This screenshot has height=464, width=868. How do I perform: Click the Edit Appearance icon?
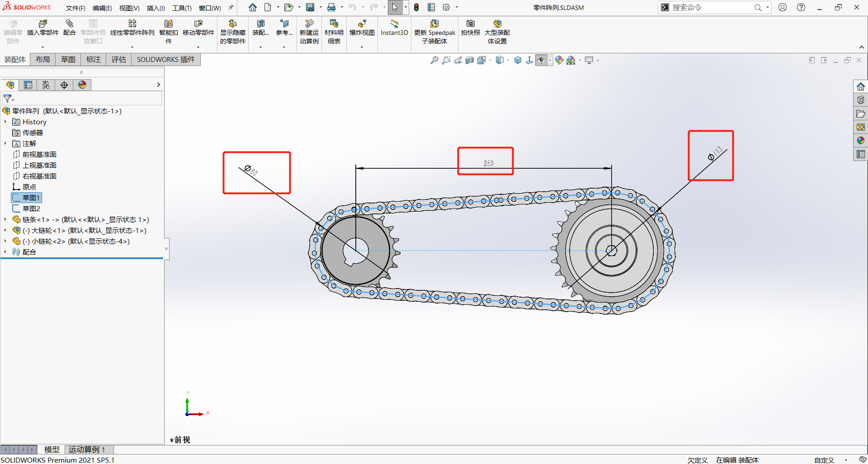point(559,60)
